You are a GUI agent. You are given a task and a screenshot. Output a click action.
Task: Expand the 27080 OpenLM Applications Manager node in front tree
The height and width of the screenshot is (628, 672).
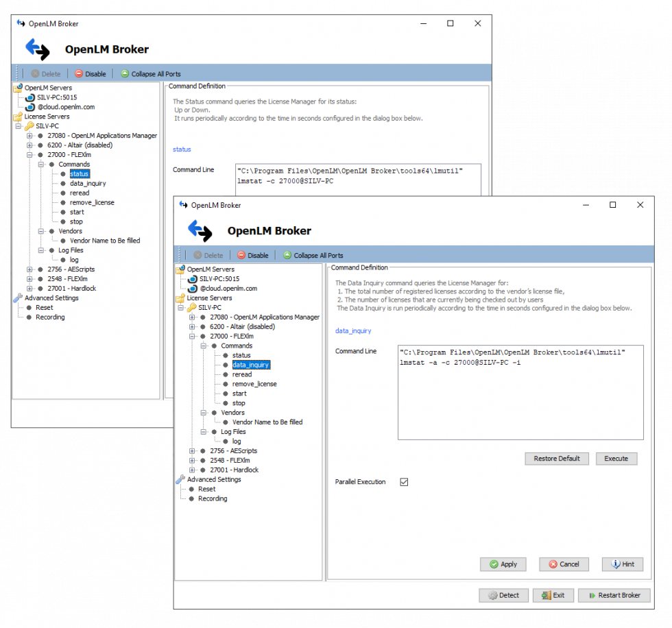(x=193, y=317)
